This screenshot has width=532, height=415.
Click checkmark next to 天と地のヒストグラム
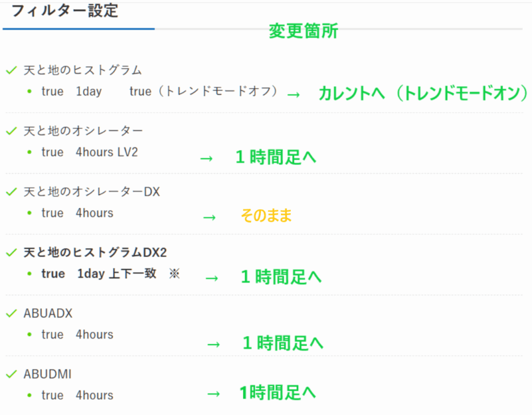coord(10,70)
